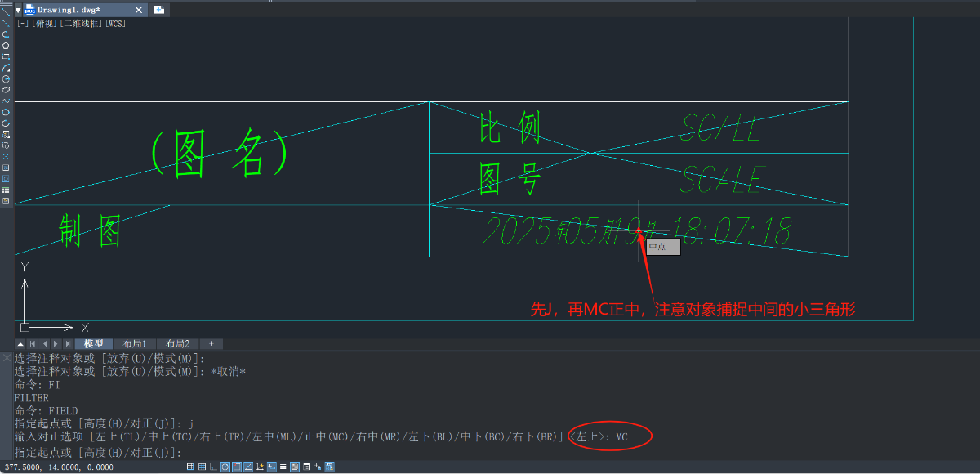
Task: Open the [俯视] view direction menu
Action: click(44, 23)
